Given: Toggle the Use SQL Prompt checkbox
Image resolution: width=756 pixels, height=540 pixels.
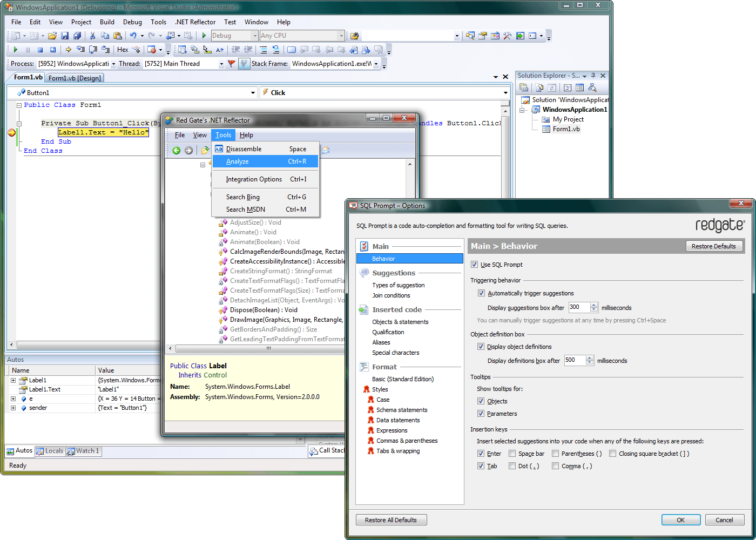Looking at the screenshot, I should (474, 265).
